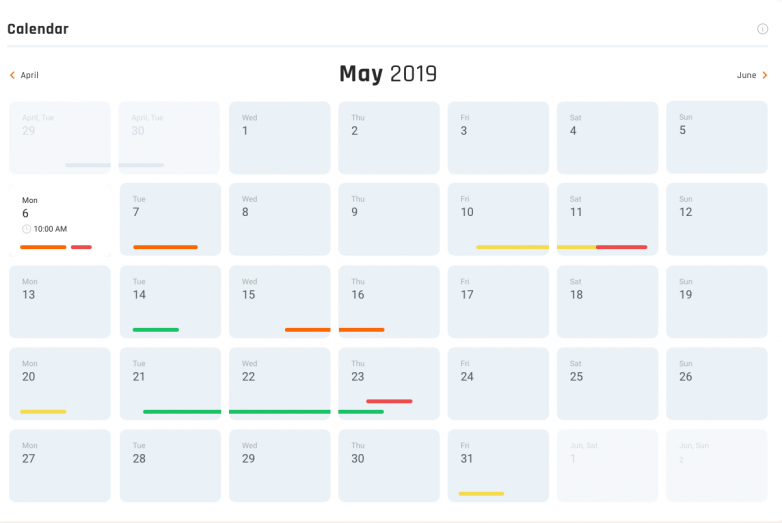The image size is (782, 523).
Task: Open the Wednesday May 1 day cell
Action: pyautogui.click(x=279, y=138)
